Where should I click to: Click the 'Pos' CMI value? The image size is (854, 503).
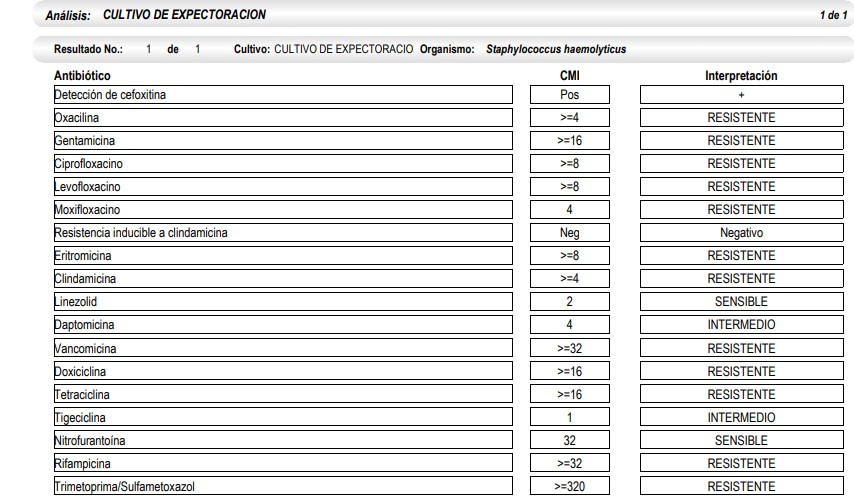570,95
